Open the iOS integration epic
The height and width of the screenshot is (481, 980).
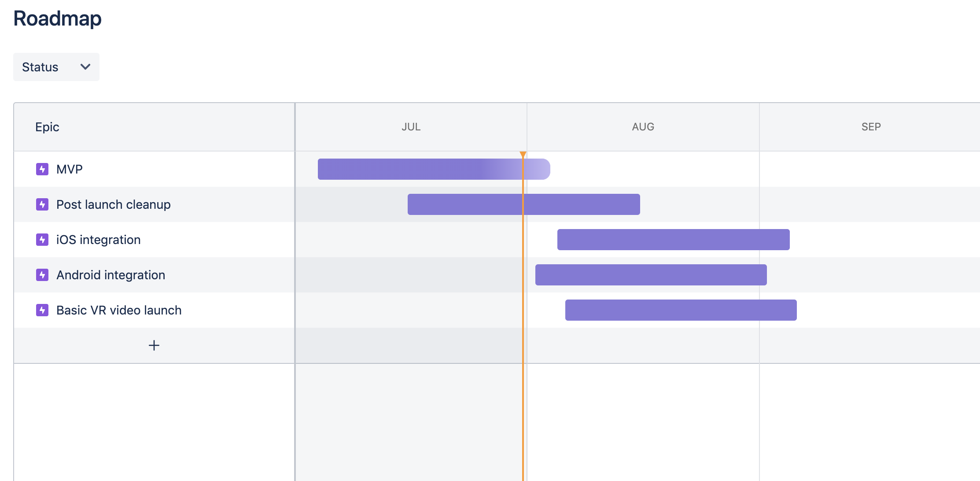[x=99, y=240]
